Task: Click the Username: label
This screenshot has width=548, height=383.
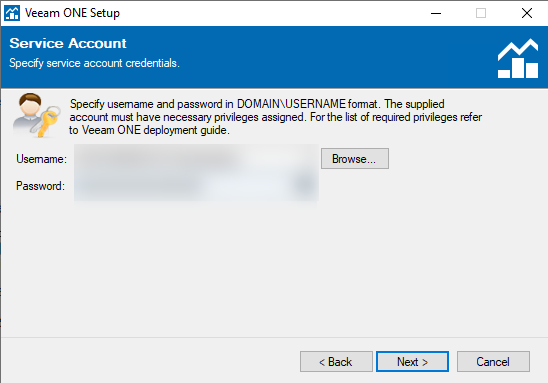Action: coord(41,159)
